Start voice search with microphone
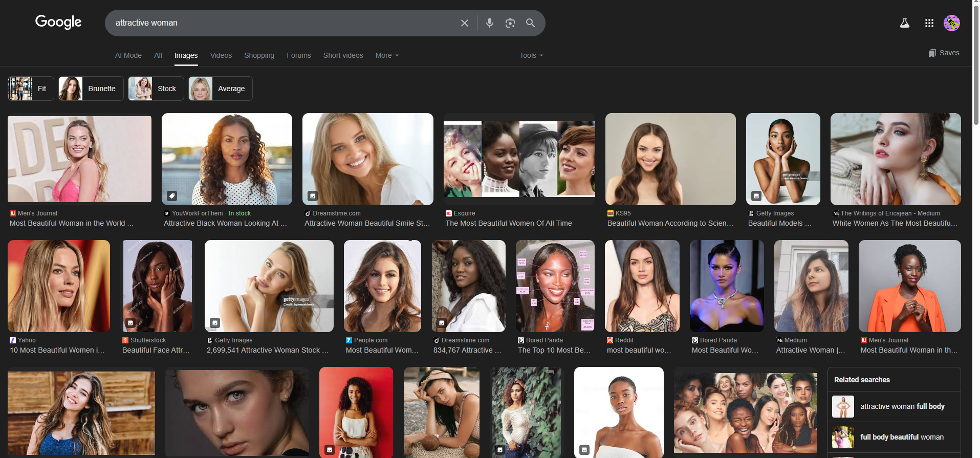The height and width of the screenshot is (458, 980). 490,23
